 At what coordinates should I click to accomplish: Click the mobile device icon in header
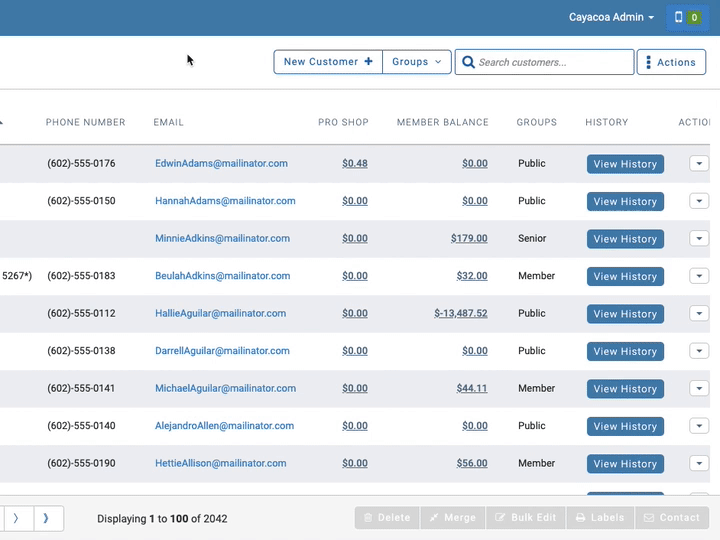pos(678,17)
